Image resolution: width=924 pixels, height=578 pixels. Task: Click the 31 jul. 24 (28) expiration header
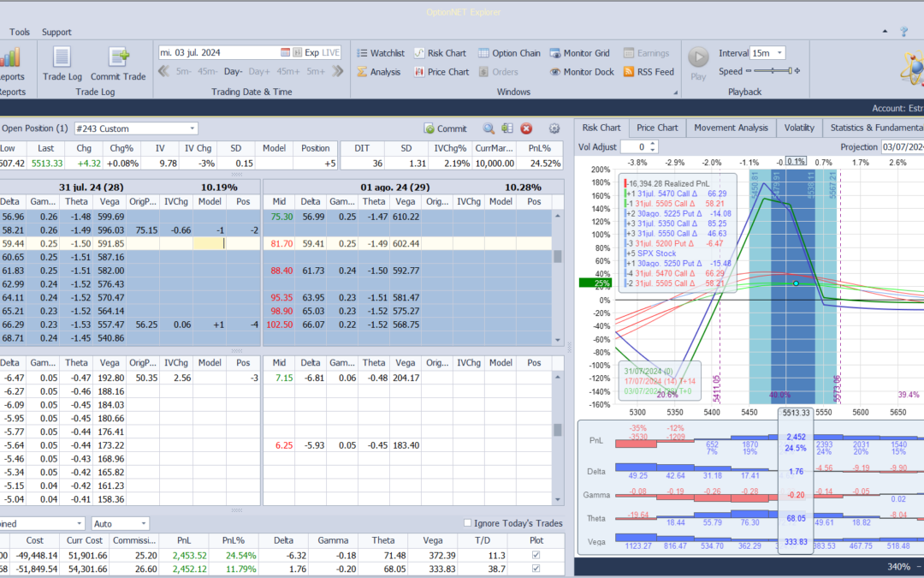tap(92, 188)
